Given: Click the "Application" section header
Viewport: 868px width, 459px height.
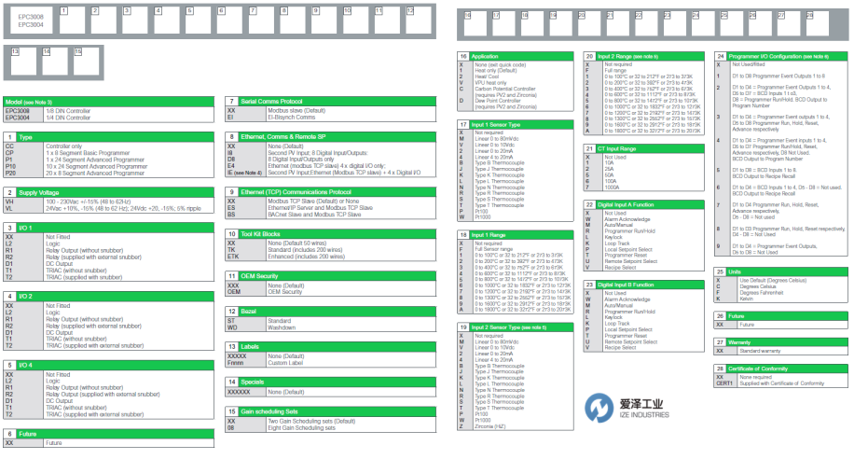Looking at the screenshot, I should click(x=516, y=57).
